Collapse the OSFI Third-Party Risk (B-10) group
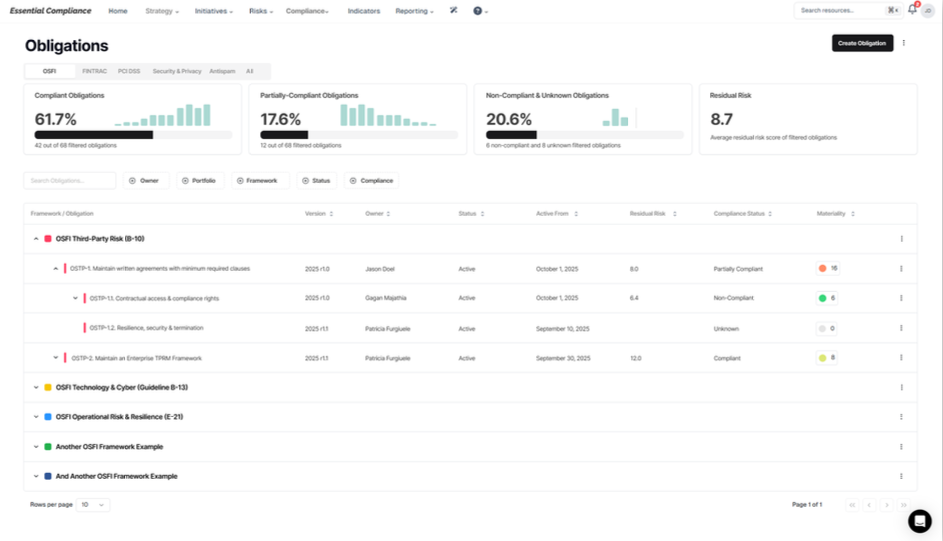 [35, 239]
